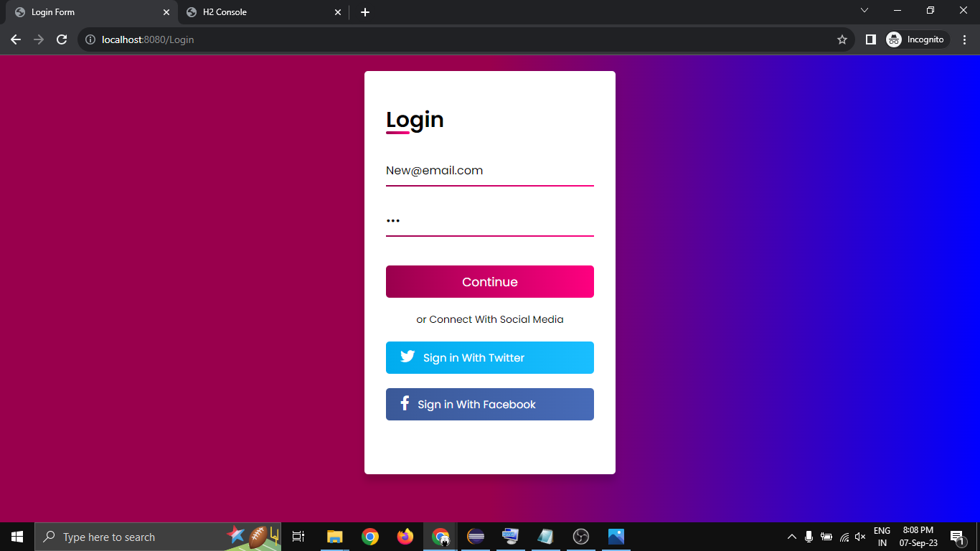
Task: Click the Twitter bird icon
Action: [407, 357]
